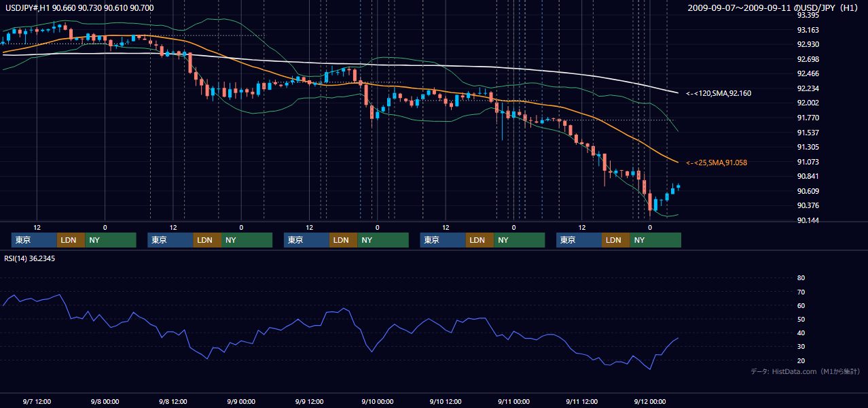This screenshot has height=408, width=868.
Task: Select the 9/12 00:00 time label
Action: 650,401
